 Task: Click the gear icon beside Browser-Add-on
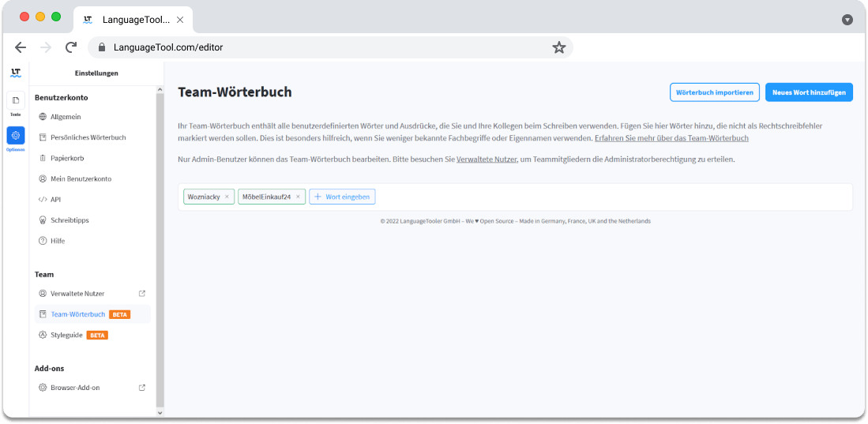click(x=43, y=388)
